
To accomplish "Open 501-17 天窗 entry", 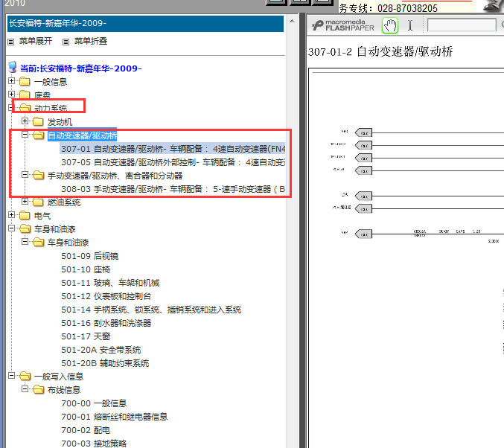I will (86, 336).
